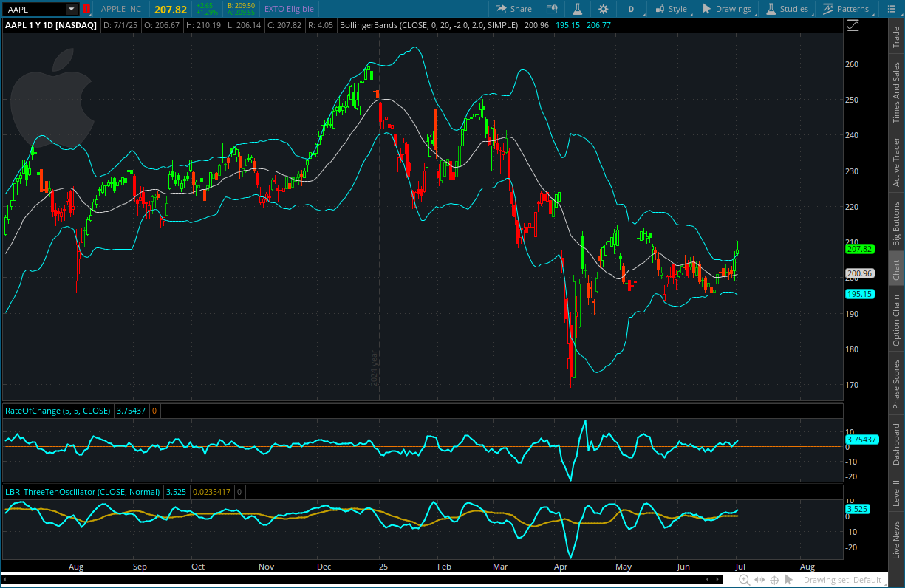This screenshot has height=588, width=905.
Task: Click the BollingerBands study label
Action: [429, 25]
